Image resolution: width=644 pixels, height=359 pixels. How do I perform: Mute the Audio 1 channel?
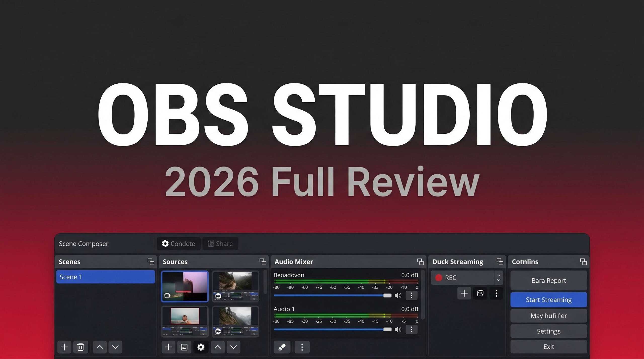tap(398, 329)
